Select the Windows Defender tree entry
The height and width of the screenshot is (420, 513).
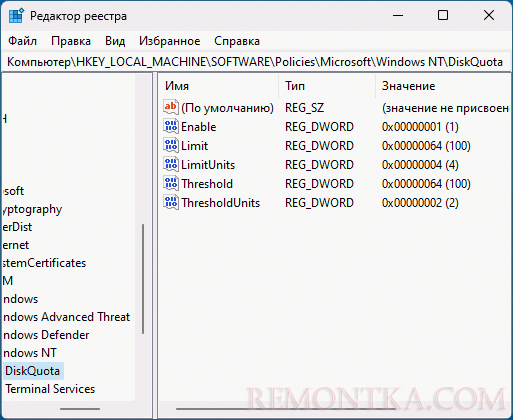46,335
